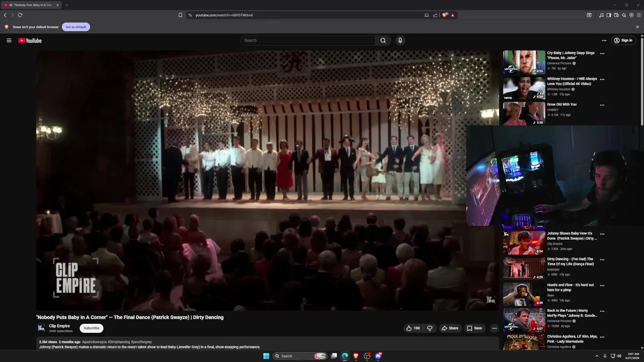
Task: Open options for Hustle and Flow video
Action: click(602, 286)
